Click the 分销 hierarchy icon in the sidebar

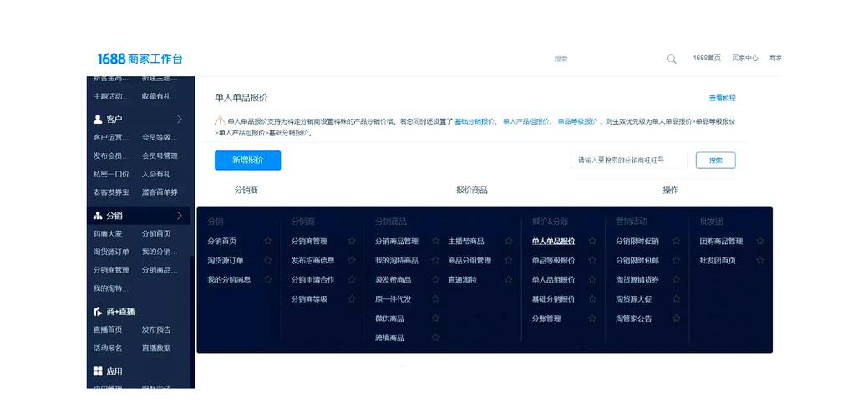[98, 216]
